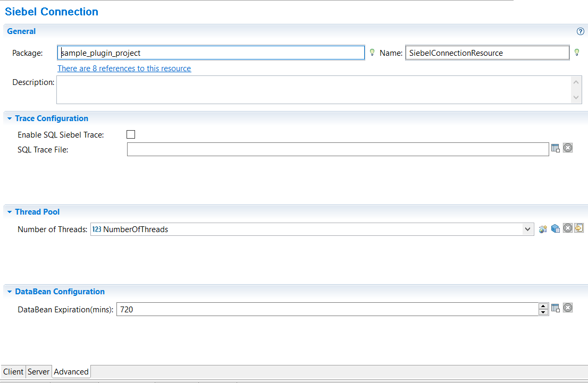Collapse the Trace Configuration section
This screenshot has height=383, width=588.
pos(10,118)
